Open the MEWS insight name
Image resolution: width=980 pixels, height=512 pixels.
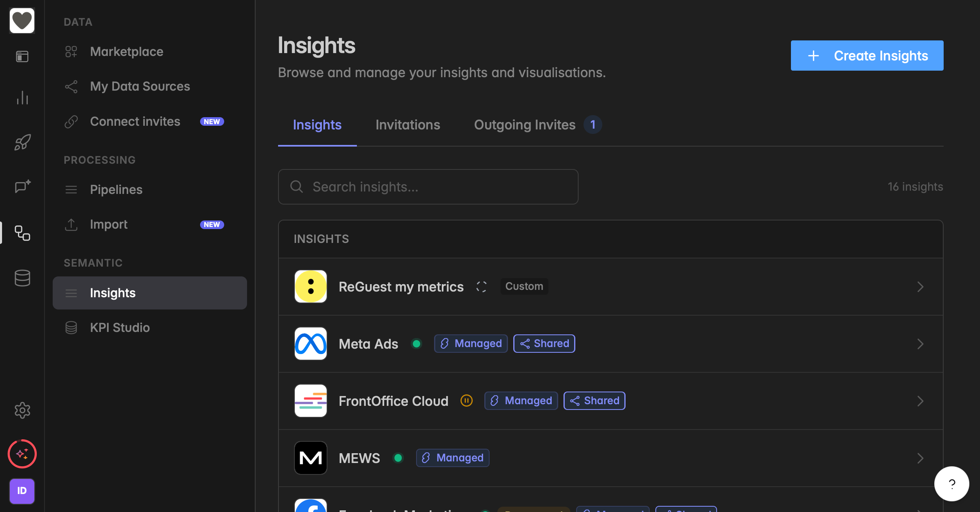359,458
